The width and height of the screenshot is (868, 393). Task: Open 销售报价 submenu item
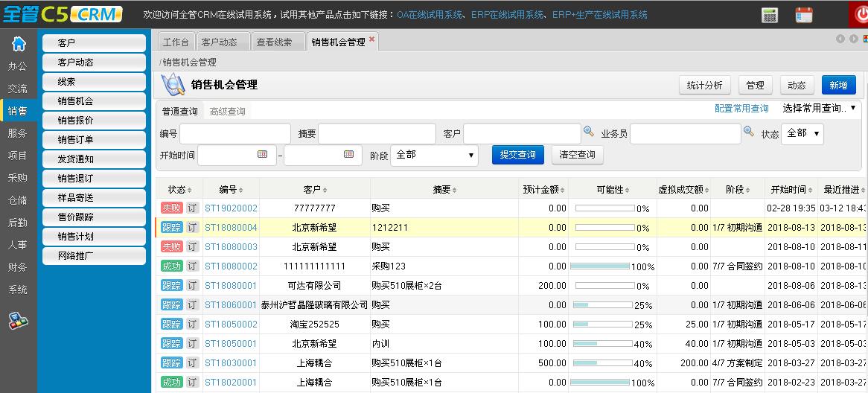point(94,121)
